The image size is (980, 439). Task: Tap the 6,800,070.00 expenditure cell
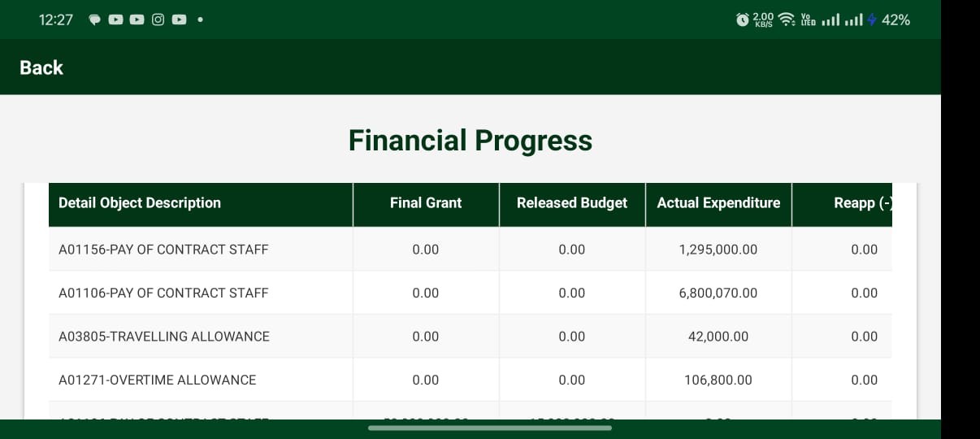point(718,293)
